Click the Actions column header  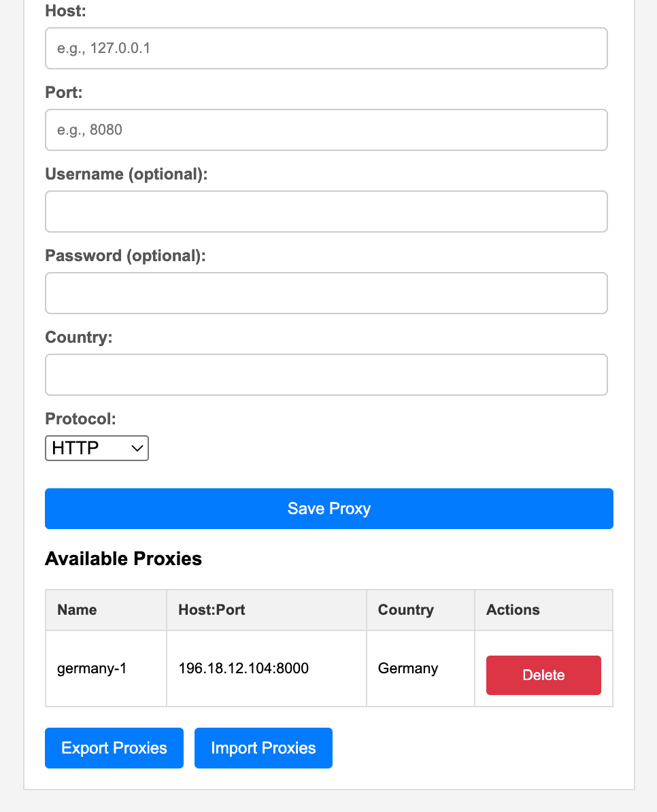click(513, 610)
